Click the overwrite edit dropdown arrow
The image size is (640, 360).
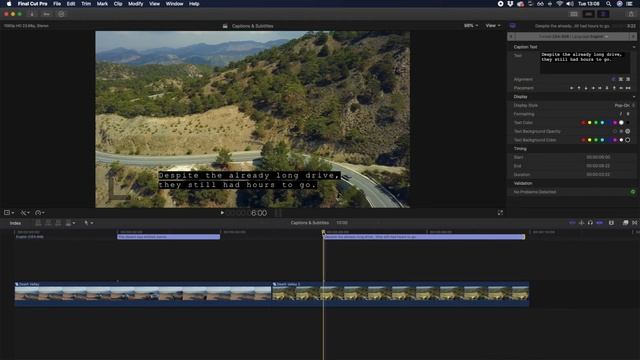click(73, 223)
